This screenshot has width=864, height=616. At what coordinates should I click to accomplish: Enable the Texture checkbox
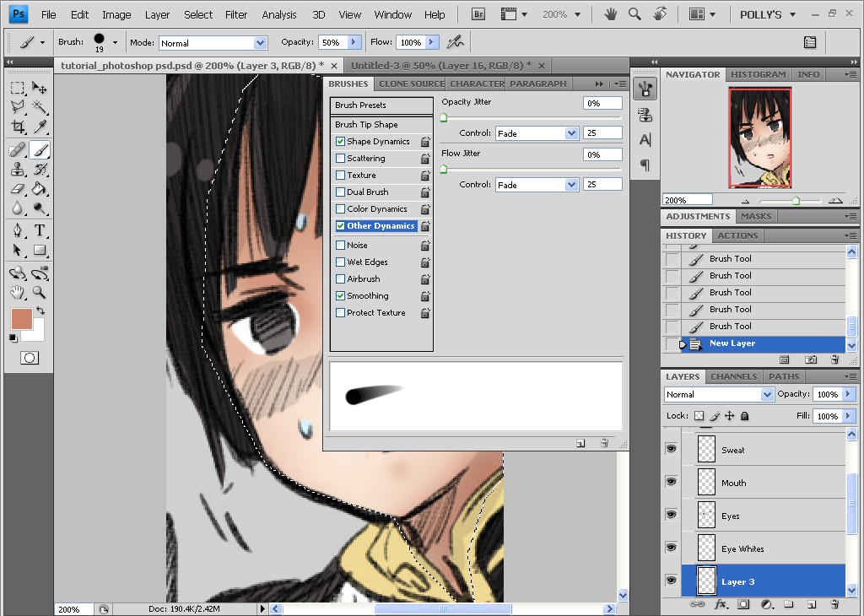pyautogui.click(x=341, y=176)
